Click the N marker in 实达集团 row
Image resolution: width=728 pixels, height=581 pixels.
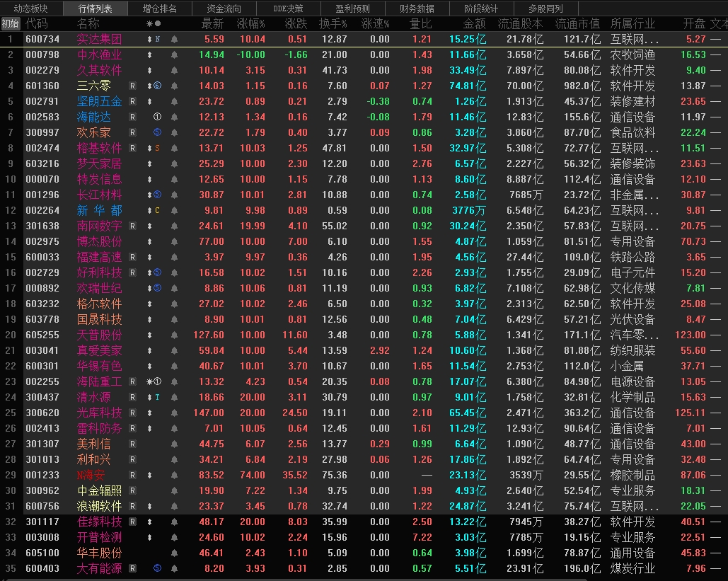[x=157, y=40]
